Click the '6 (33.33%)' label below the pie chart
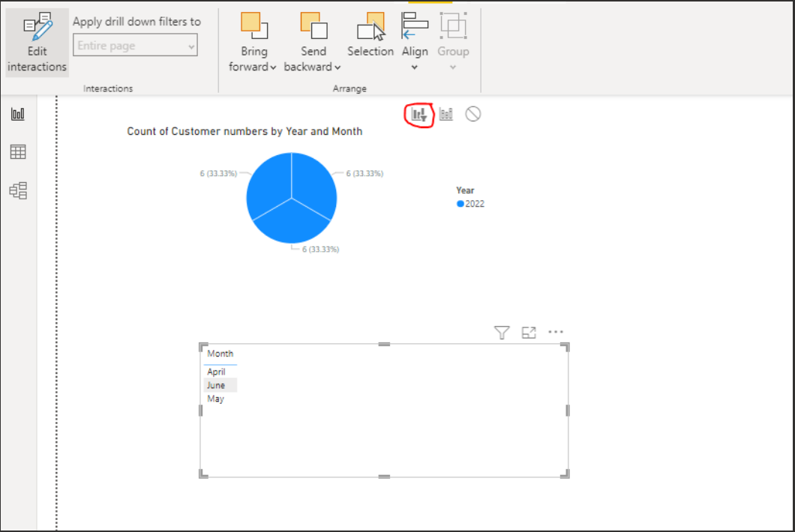 320,250
